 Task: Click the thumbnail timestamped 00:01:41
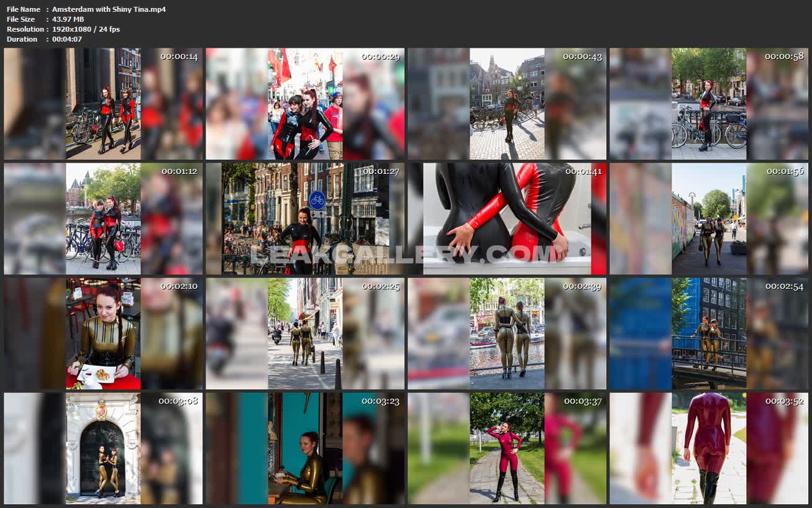click(507, 219)
